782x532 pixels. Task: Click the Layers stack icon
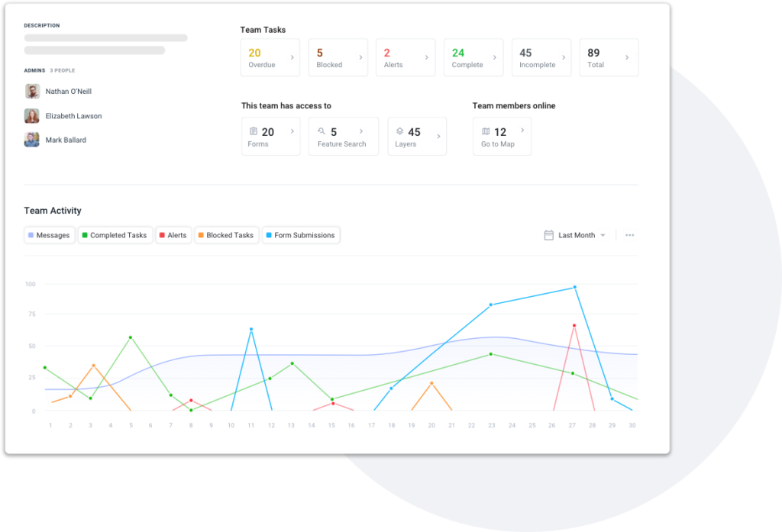399,131
